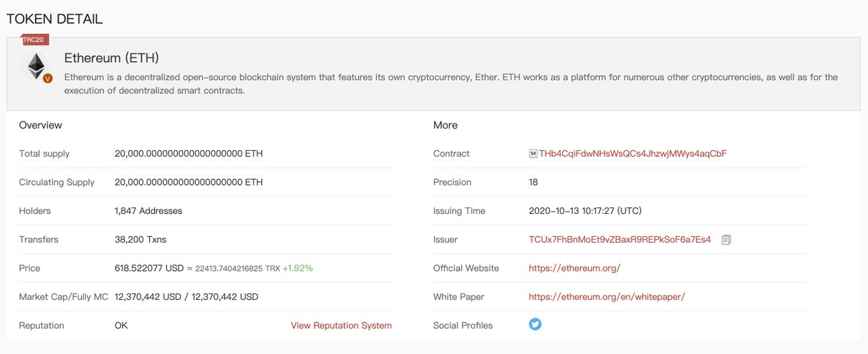Viewport: 868px width, 354px height.
Task: Click the 38,200 Txns transfers value
Action: coord(140,239)
